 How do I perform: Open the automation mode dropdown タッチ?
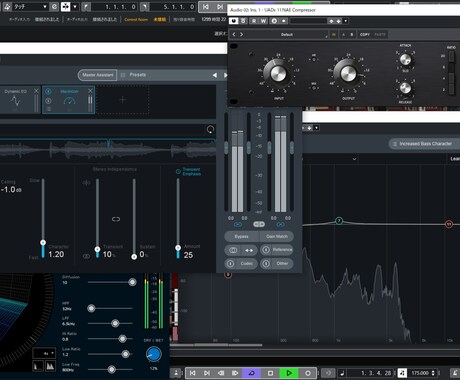tap(29, 7)
